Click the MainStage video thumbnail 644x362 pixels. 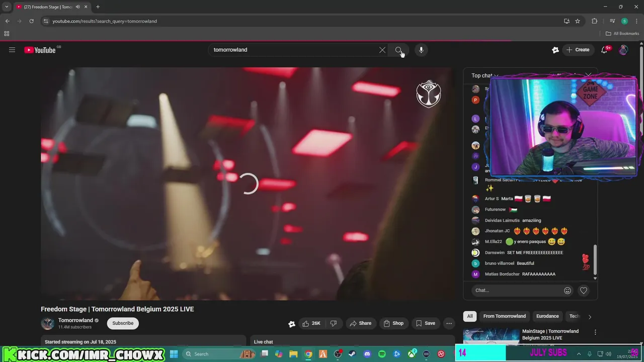(x=492, y=336)
